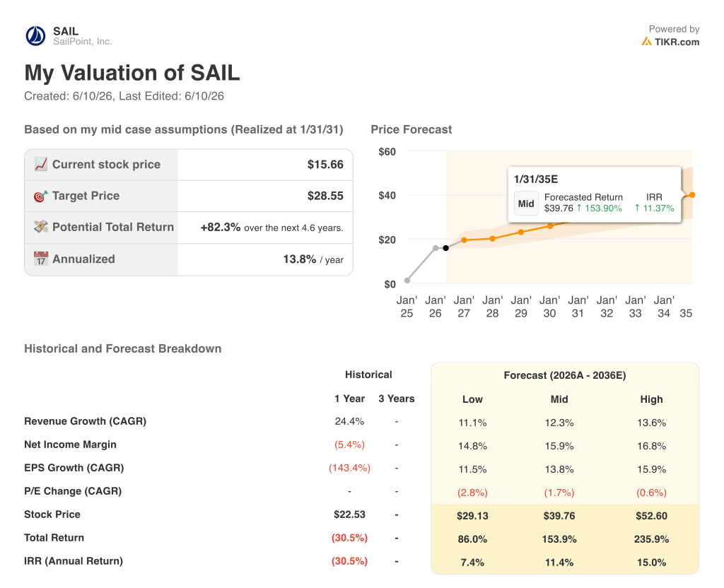The width and height of the screenshot is (724, 588).
Task: Click the EPS Growth (CAGR) row label
Action: 74,468
